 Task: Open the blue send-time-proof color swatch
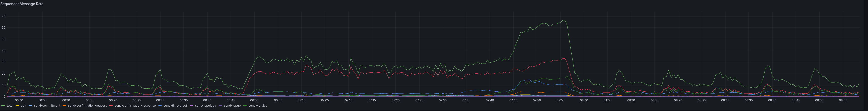160,106
